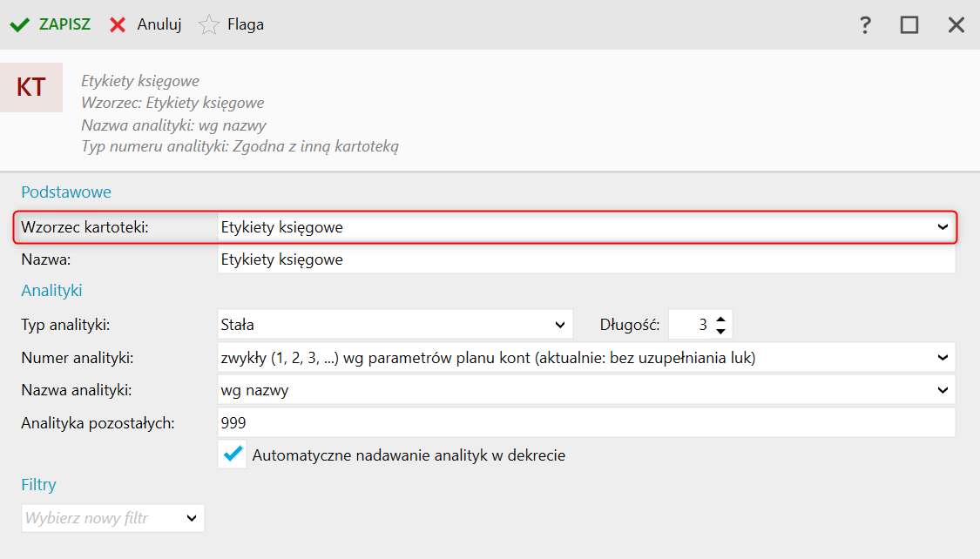
Task: Toggle Automatyczne nadawanie analityk w dekrecie checkbox
Action: (x=233, y=455)
